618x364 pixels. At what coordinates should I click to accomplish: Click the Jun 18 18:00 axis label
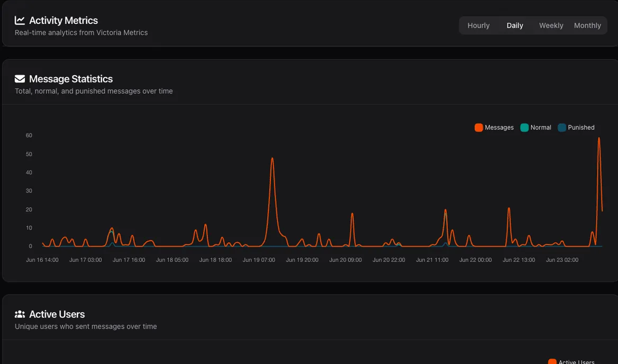[x=215, y=260]
